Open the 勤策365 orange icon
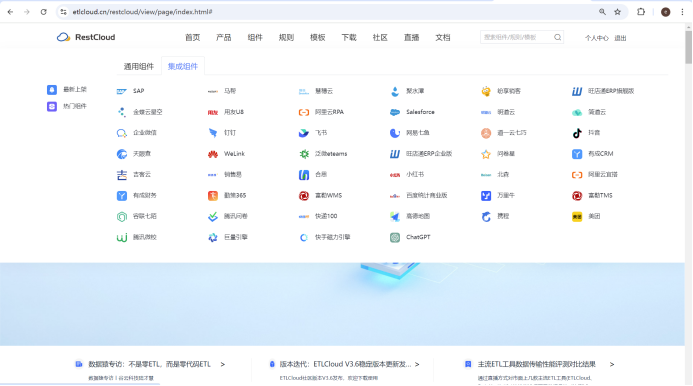The height and width of the screenshot is (386, 693). coord(213,195)
